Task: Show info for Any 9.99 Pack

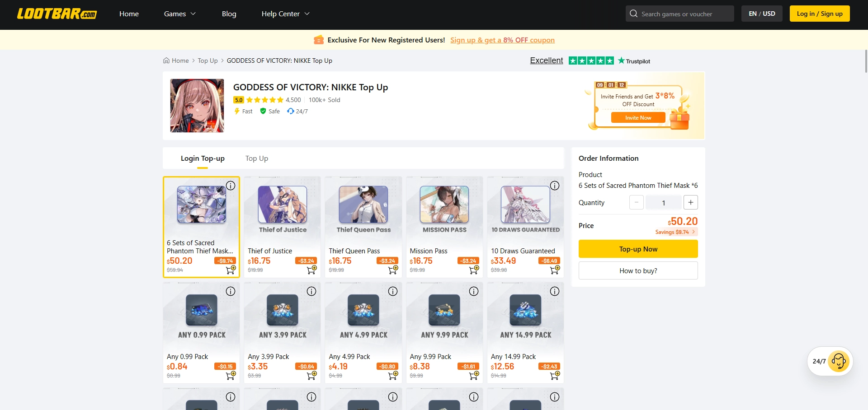Action: click(474, 291)
